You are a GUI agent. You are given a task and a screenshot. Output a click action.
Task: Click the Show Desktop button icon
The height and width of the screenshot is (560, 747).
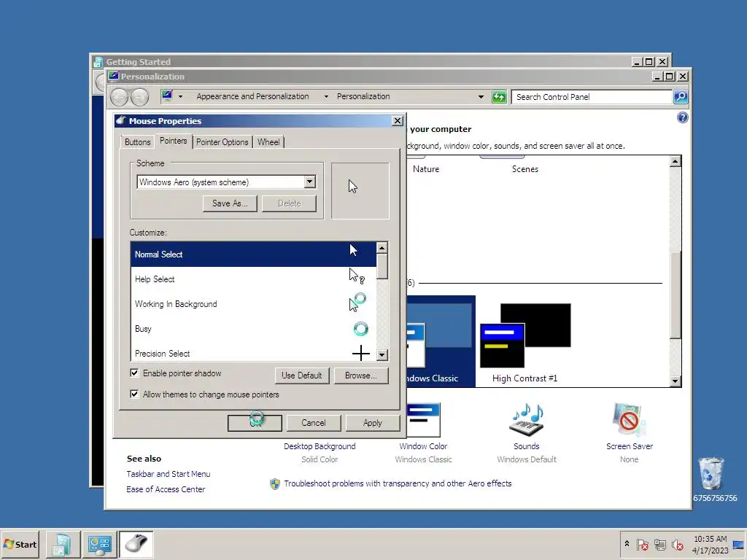coord(739,544)
